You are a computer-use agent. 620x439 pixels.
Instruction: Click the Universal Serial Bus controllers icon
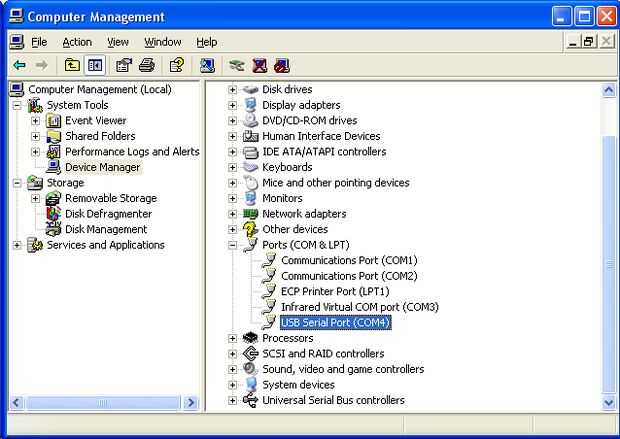coord(250,400)
